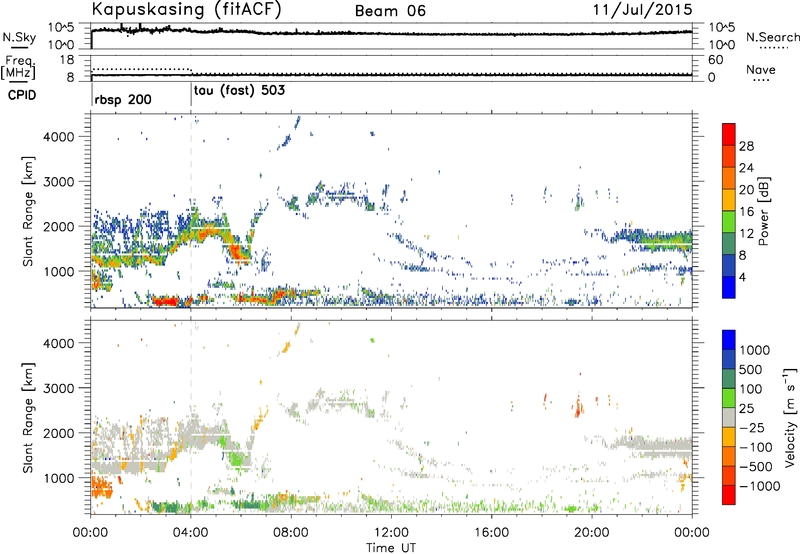Click the 04:00 time axis tick label
800x554 pixels.
(191, 533)
